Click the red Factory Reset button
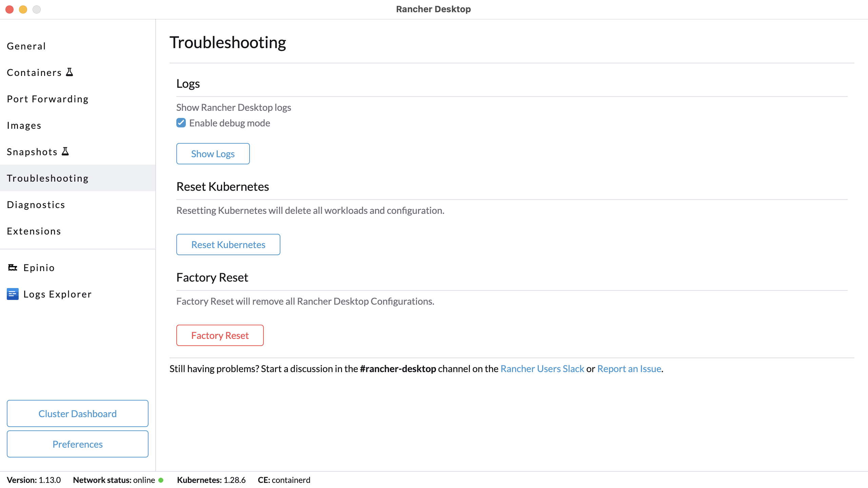 220,335
